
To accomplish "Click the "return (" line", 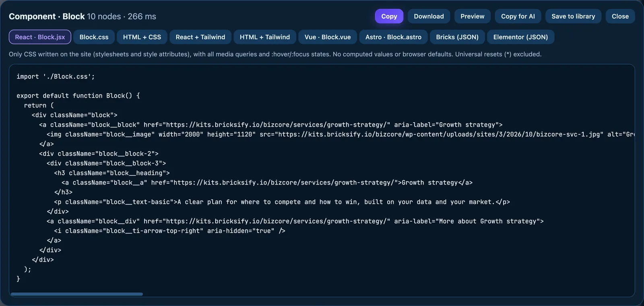I will [39, 105].
